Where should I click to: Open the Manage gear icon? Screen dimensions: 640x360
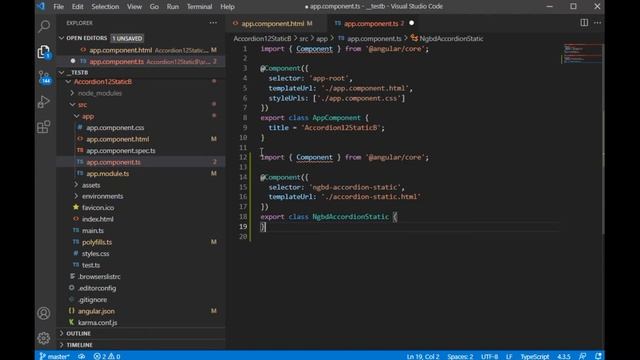click(44, 338)
